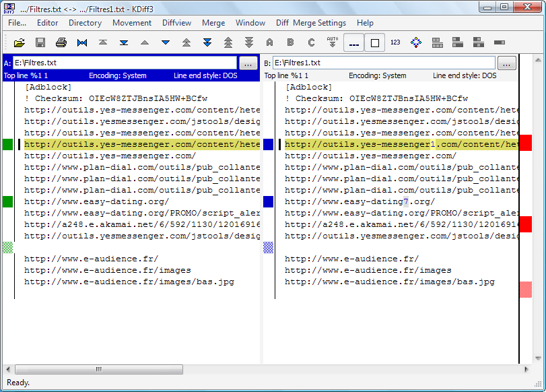Image resolution: width=546 pixels, height=392 pixels.
Task: Click the easy-dating.org/ line in pane A
Action: click(x=96, y=202)
